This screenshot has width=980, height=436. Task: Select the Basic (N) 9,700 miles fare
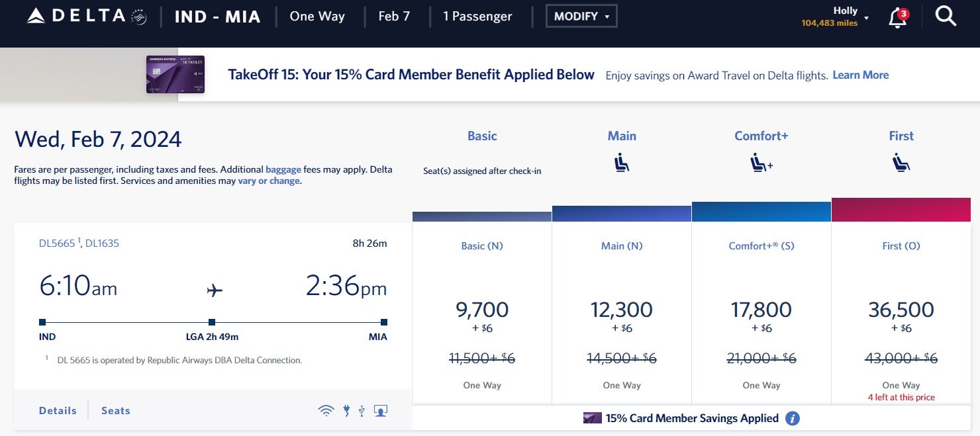(482, 310)
